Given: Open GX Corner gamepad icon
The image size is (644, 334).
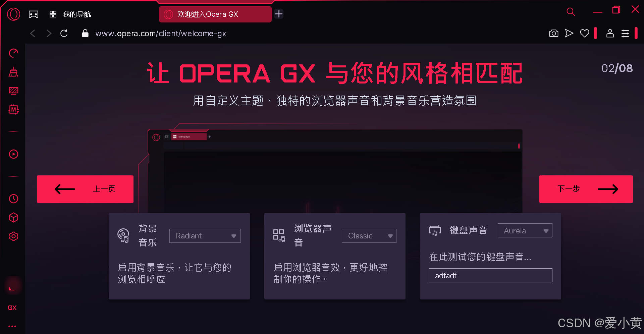Looking at the screenshot, I should click(34, 14).
